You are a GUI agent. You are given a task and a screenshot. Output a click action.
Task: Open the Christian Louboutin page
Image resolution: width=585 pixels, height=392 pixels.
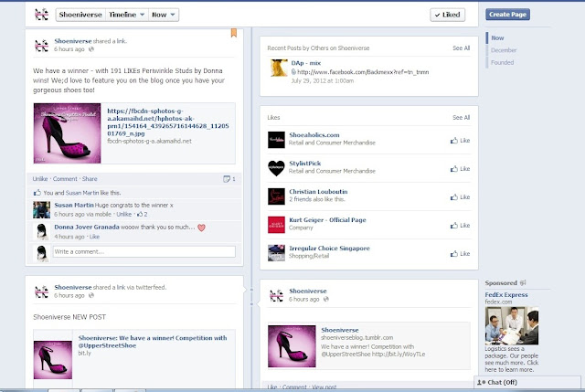click(318, 192)
